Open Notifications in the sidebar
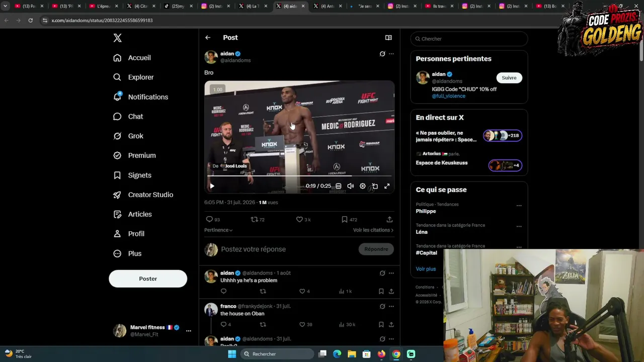 pyautogui.click(x=141, y=97)
